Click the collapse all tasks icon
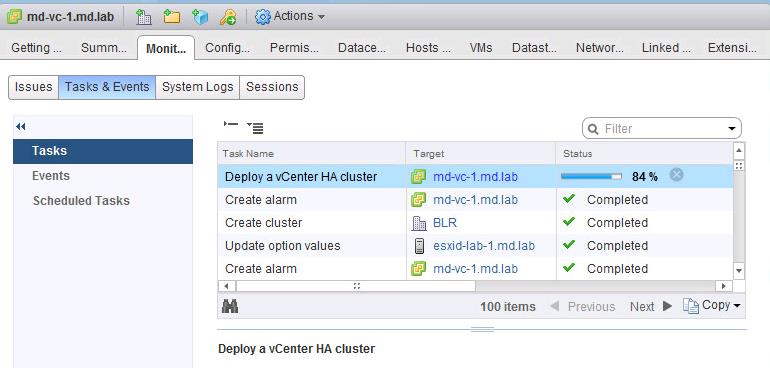The height and width of the screenshot is (368, 770). click(x=231, y=124)
